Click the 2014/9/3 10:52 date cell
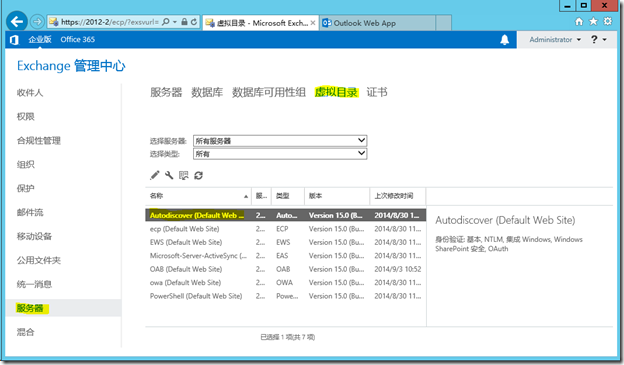The height and width of the screenshot is (365, 624). pyautogui.click(x=398, y=269)
